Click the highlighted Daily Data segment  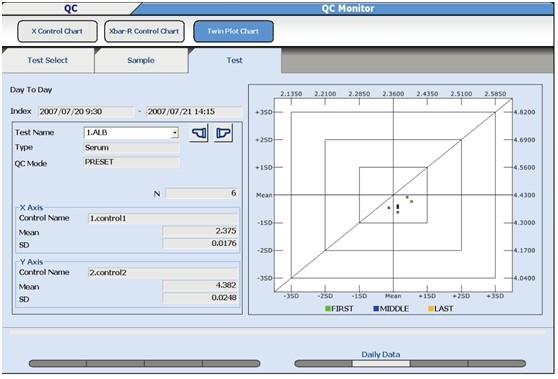[x=381, y=363]
